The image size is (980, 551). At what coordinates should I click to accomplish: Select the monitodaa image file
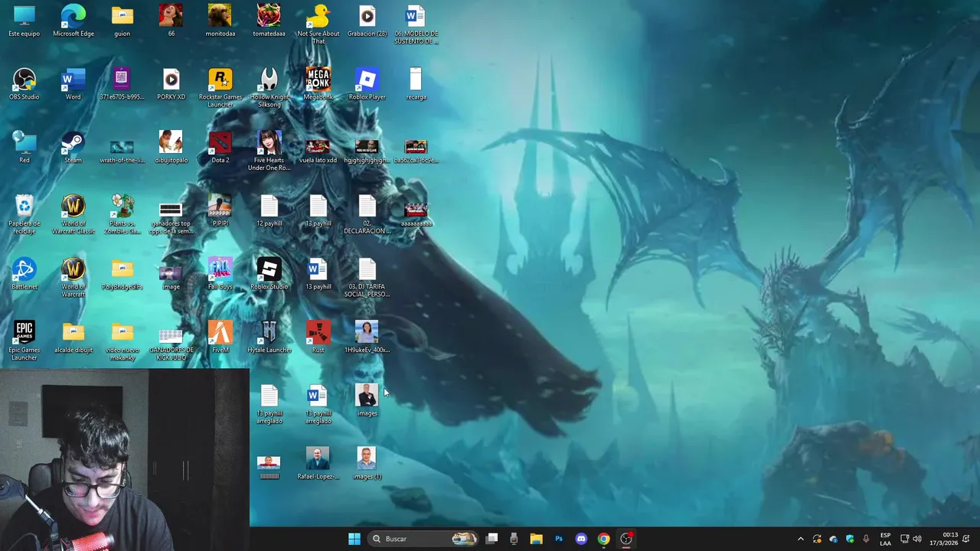(220, 21)
